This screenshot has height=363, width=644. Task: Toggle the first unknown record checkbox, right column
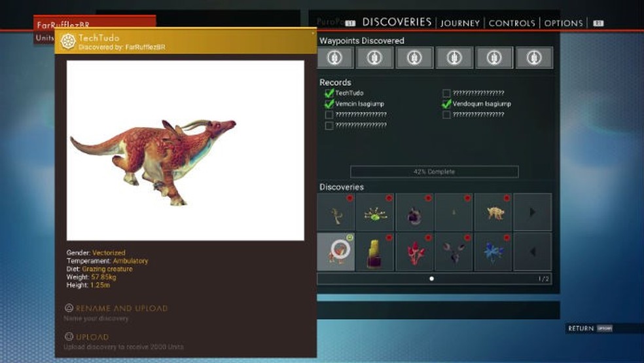(x=446, y=93)
